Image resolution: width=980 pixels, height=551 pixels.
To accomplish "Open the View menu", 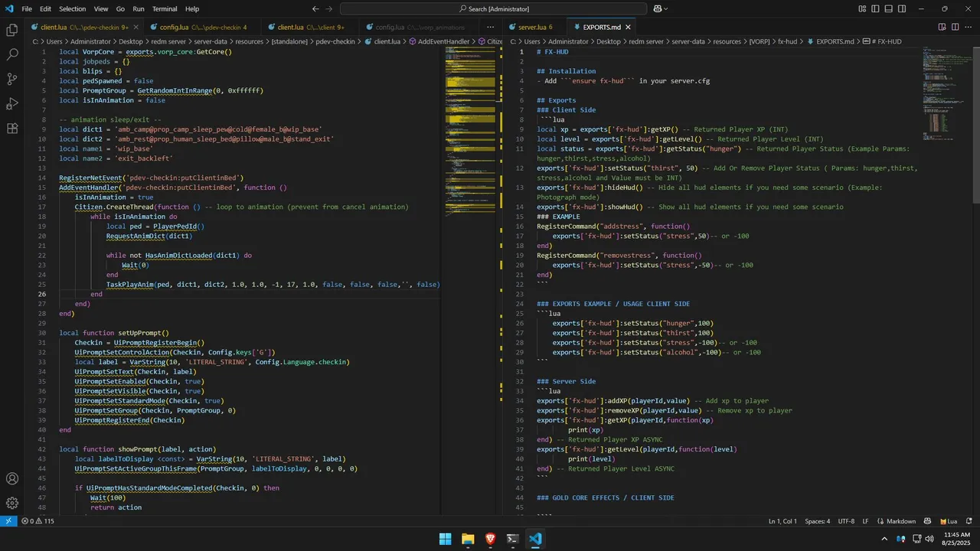I will click(x=101, y=9).
